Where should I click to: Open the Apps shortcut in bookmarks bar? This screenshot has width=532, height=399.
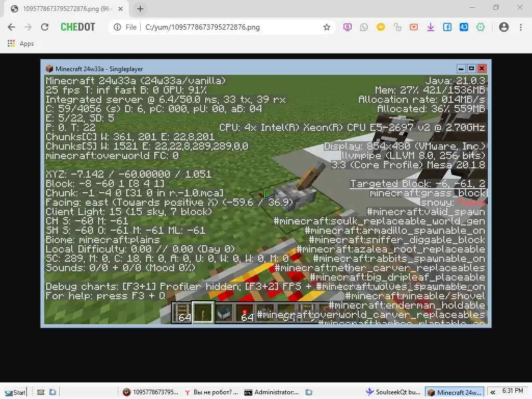tap(21, 44)
